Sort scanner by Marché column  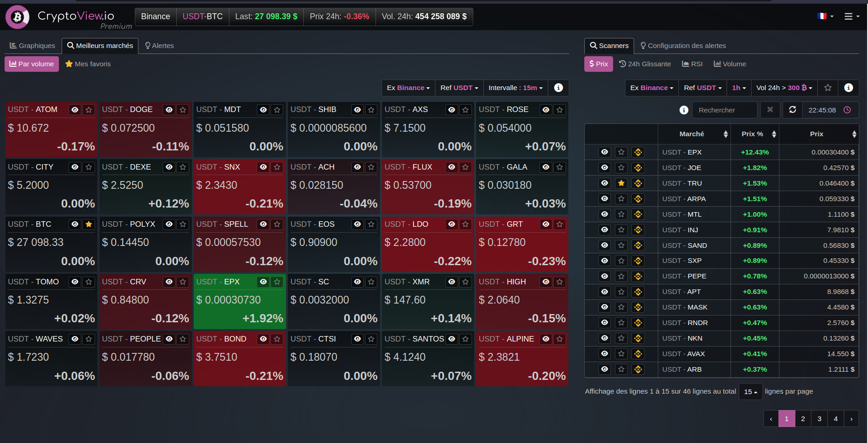(x=694, y=134)
